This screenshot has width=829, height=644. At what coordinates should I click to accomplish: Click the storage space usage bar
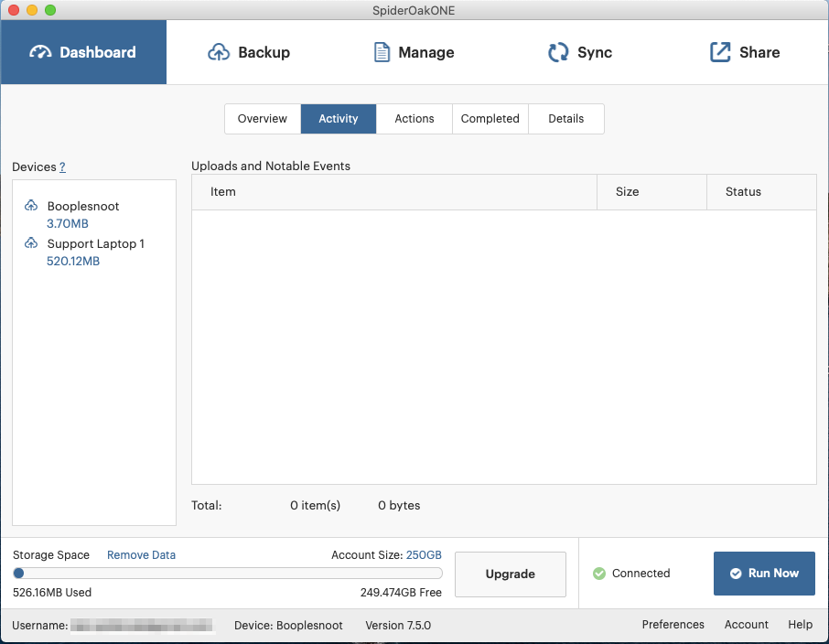coord(228,574)
